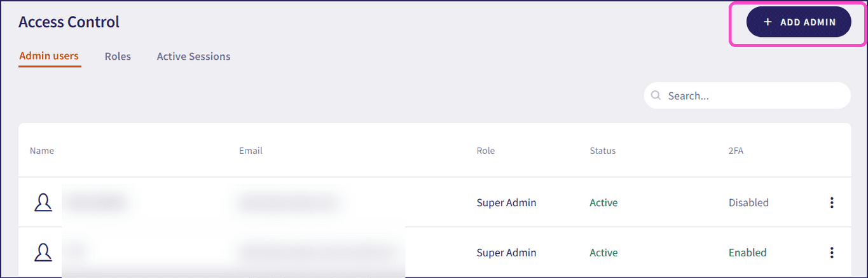868x278 pixels.
Task: Focus the Search input field
Action: (x=747, y=95)
